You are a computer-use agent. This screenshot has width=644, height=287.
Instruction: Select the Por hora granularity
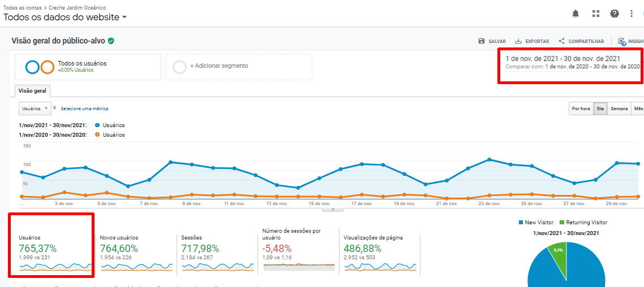[x=581, y=108]
